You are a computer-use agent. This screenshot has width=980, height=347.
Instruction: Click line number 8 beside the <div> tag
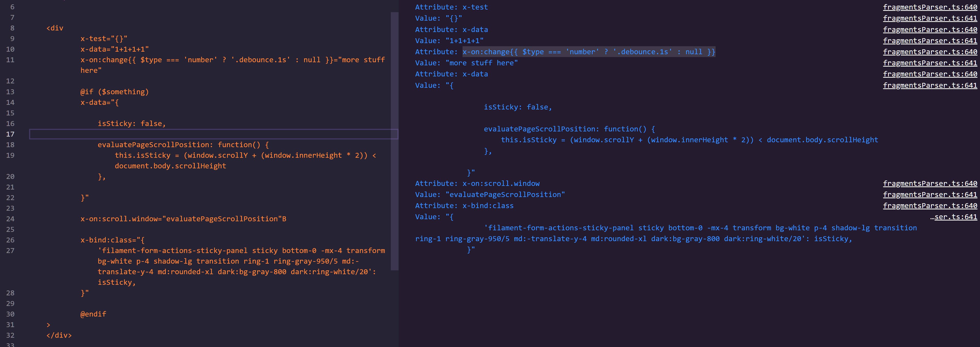tap(12, 28)
